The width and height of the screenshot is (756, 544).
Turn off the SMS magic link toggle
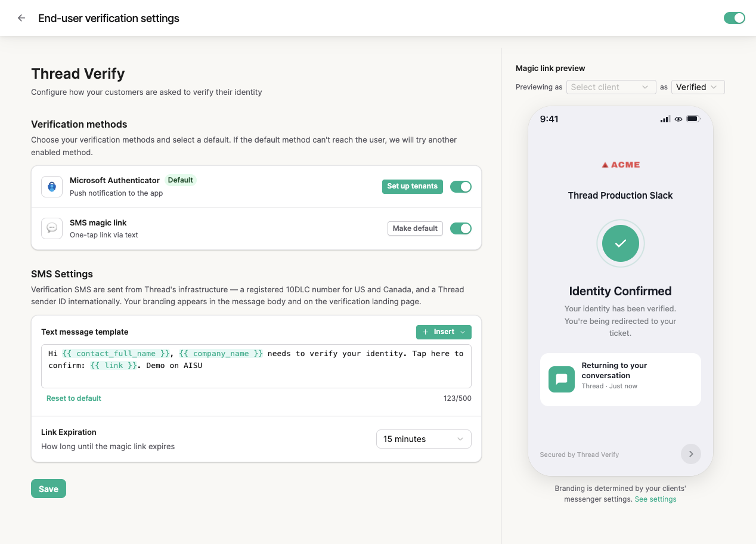pos(461,228)
